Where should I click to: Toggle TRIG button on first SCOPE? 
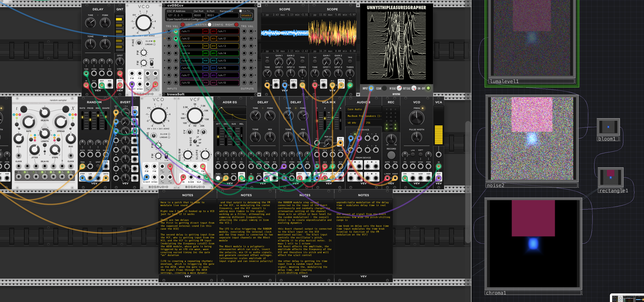[302, 62]
